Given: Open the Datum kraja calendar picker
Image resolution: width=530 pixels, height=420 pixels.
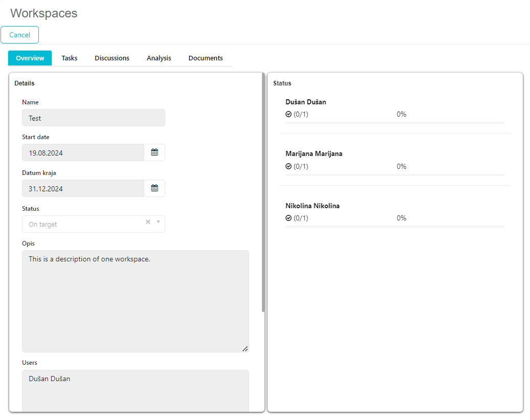Looking at the screenshot, I should 154,188.
